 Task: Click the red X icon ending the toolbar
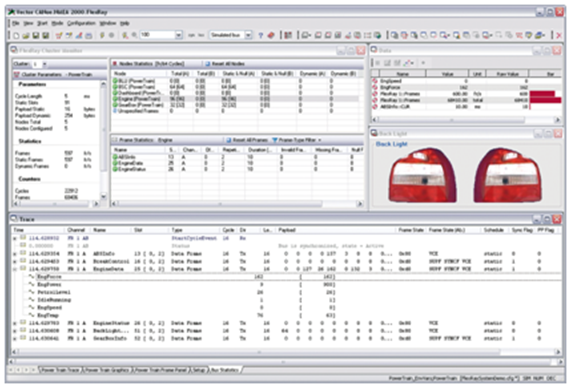coord(559,35)
